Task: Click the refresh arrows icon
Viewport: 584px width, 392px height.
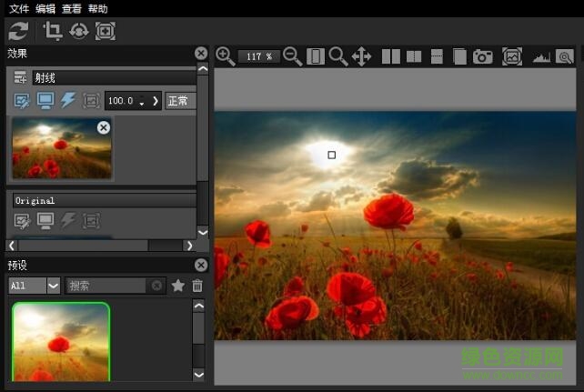Action: tap(18, 31)
